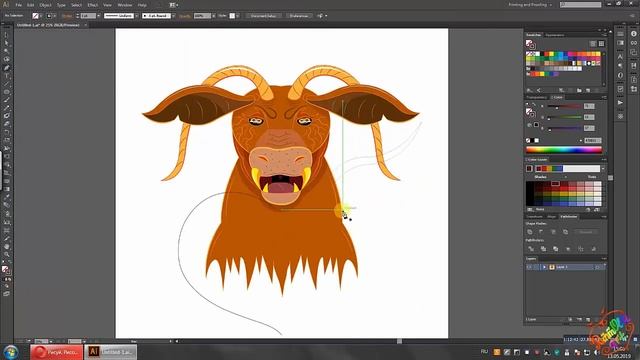Expand Layer 1 disclosure triangle

pyautogui.click(x=544, y=267)
